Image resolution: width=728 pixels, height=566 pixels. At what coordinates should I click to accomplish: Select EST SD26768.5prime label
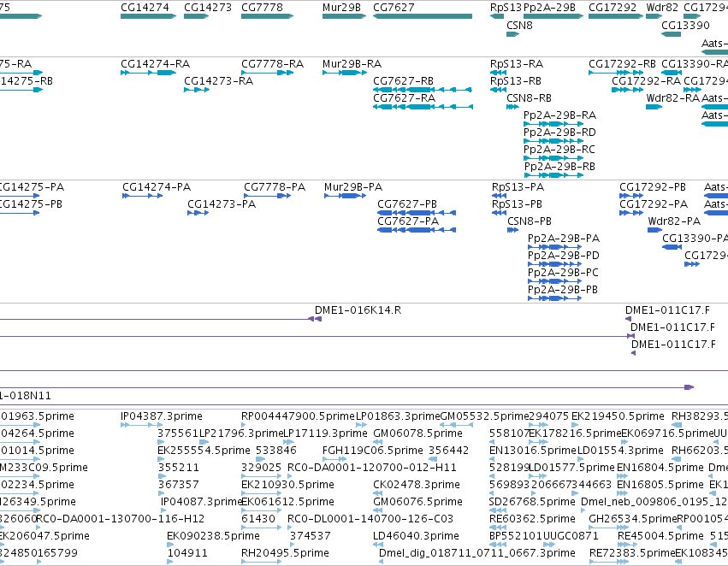531,502
